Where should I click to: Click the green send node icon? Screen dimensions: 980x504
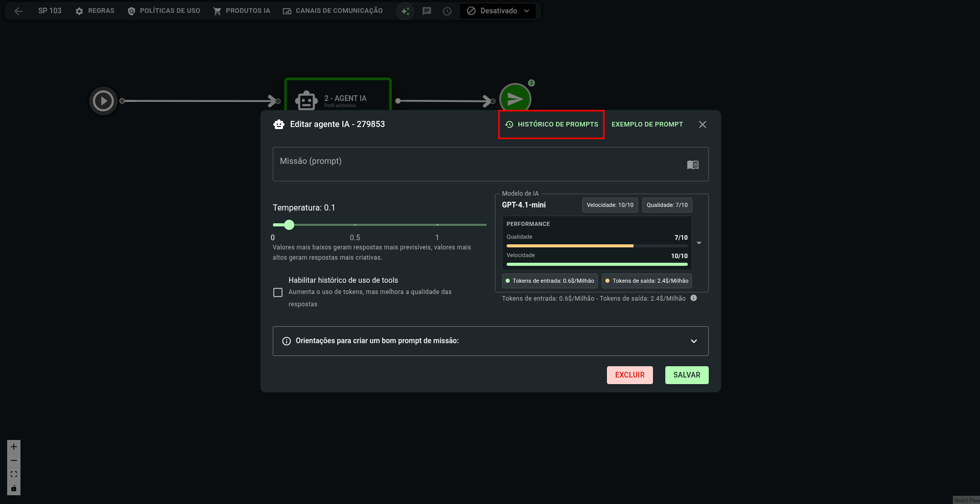click(515, 99)
